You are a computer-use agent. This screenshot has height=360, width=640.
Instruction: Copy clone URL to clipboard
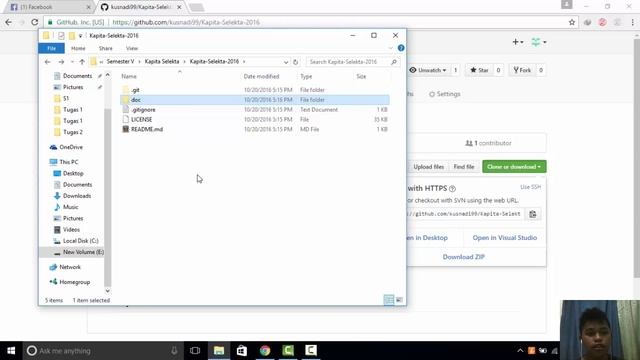[533, 214]
